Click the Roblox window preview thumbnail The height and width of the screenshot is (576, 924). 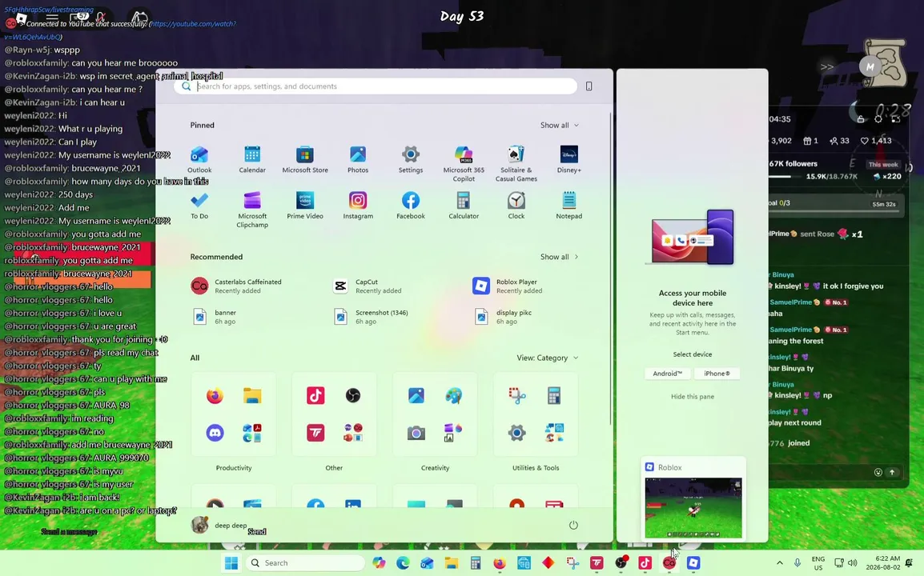(693, 507)
